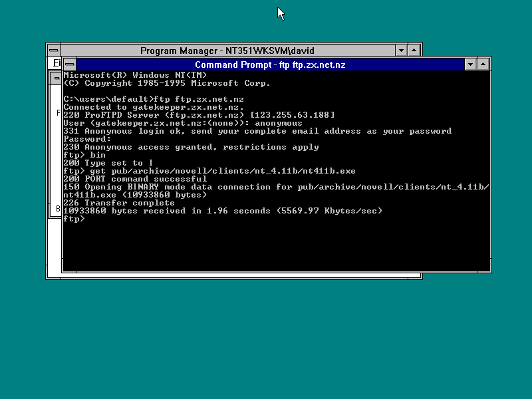Click the Program Manager title bar
The width and height of the screenshot is (532, 399).
(227, 51)
